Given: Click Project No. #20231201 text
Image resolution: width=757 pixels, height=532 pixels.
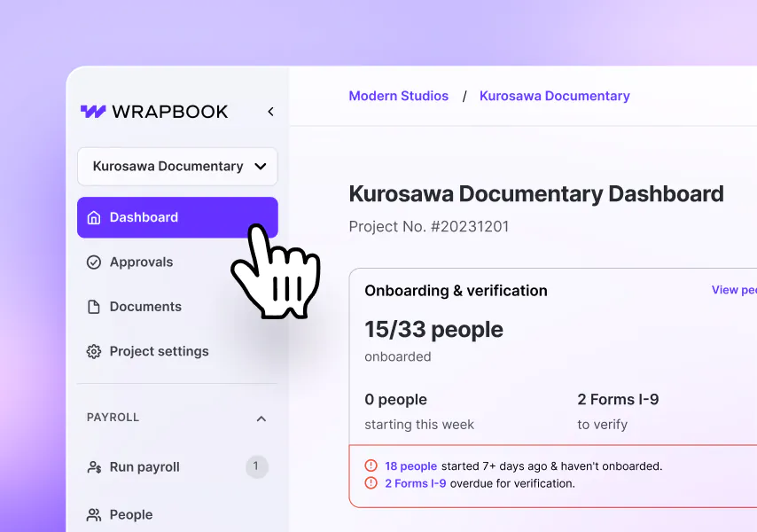Looking at the screenshot, I should point(429,226).
